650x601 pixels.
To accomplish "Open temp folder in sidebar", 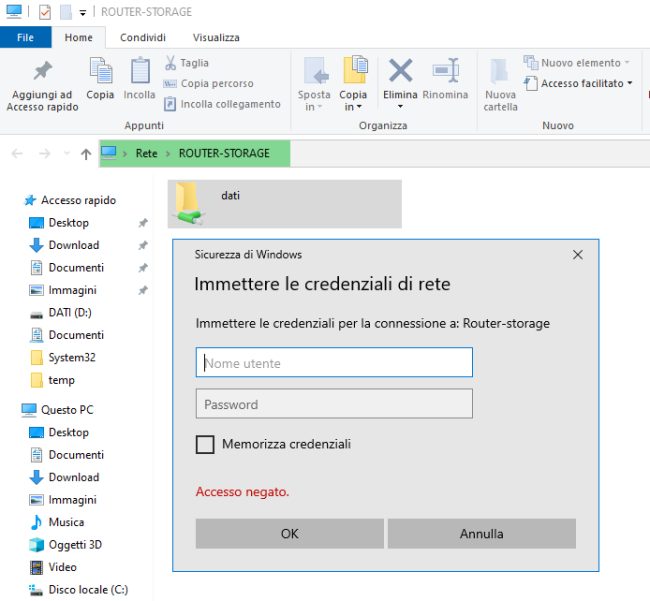I will click(x=61, y=380).
